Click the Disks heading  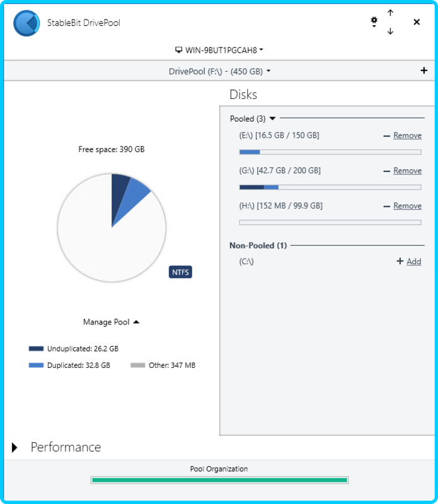click(243, 95)
